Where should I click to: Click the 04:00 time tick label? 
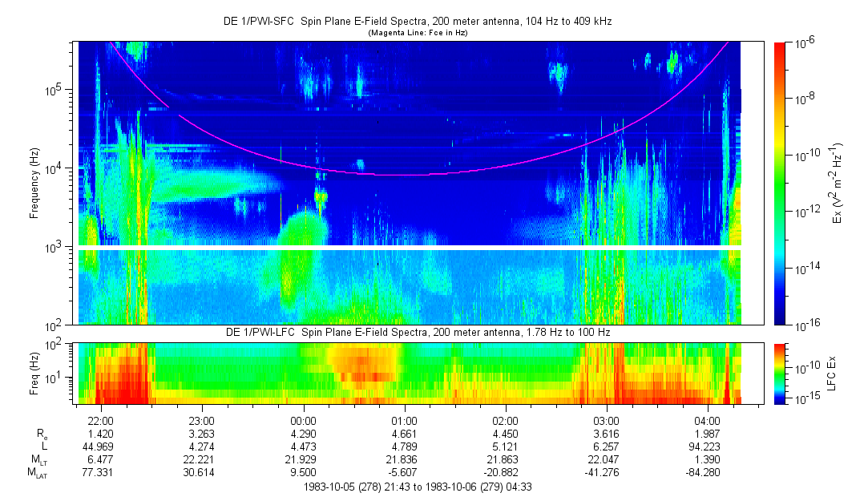click(x=707, y=421)
